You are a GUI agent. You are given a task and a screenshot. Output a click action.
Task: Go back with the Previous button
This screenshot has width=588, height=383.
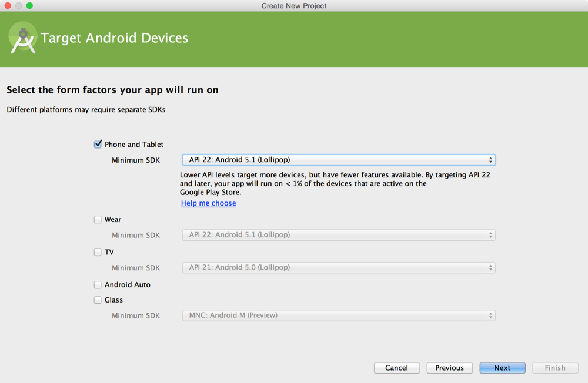pos(450,368)
